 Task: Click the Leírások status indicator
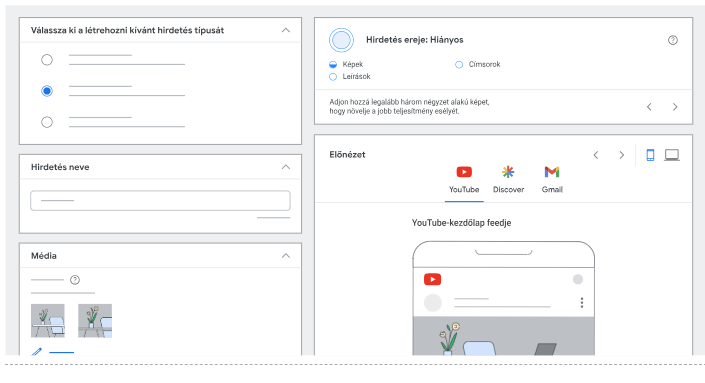pyautogui.click(x=333, y=77)
